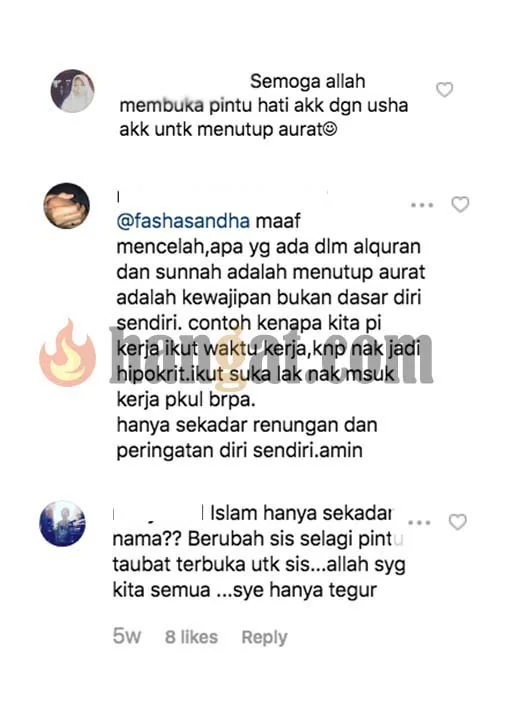Reply to the 'Islam hanya sekadar nama' comment
This screenshot has height=710, width=505.
(x=265, y=638)
